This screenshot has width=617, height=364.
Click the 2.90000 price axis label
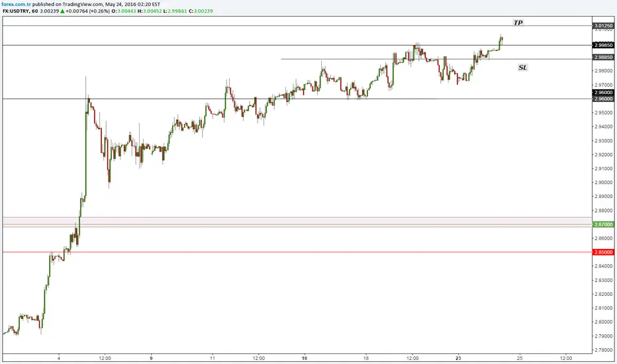click(x=603, y=183)
